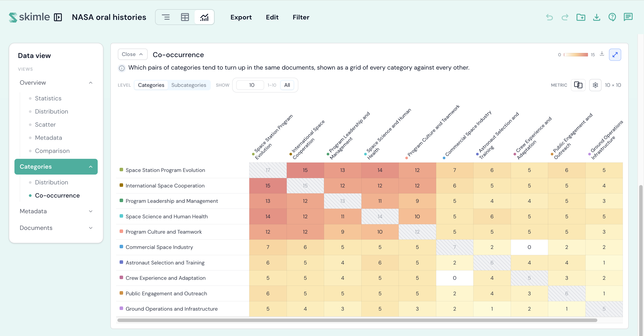Screen dimensions: 644x336
Task: Open Metadata under Overview
Action: [x=48, y=138]
